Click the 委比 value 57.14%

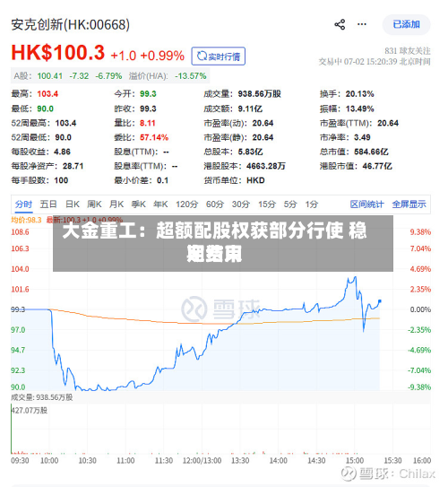click(154, 137)
